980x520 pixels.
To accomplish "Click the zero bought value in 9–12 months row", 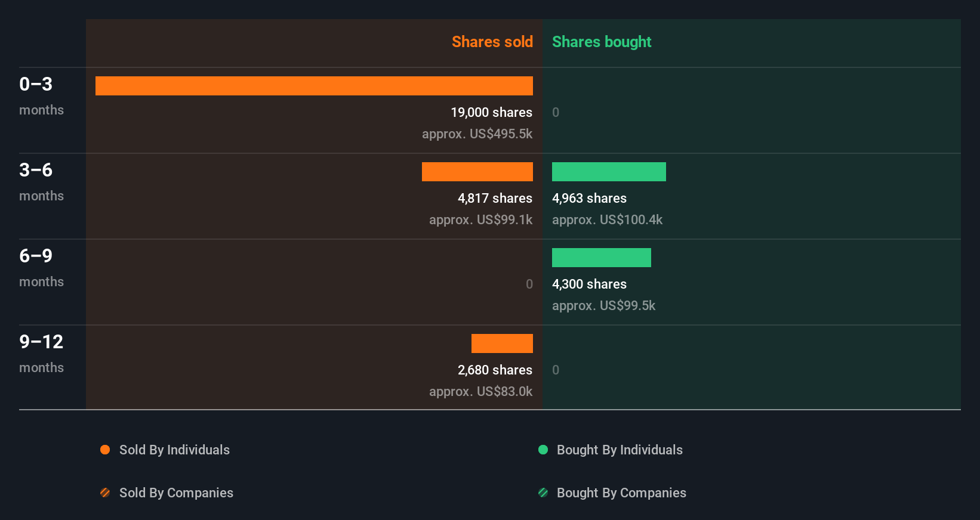I will coord(556,370).
